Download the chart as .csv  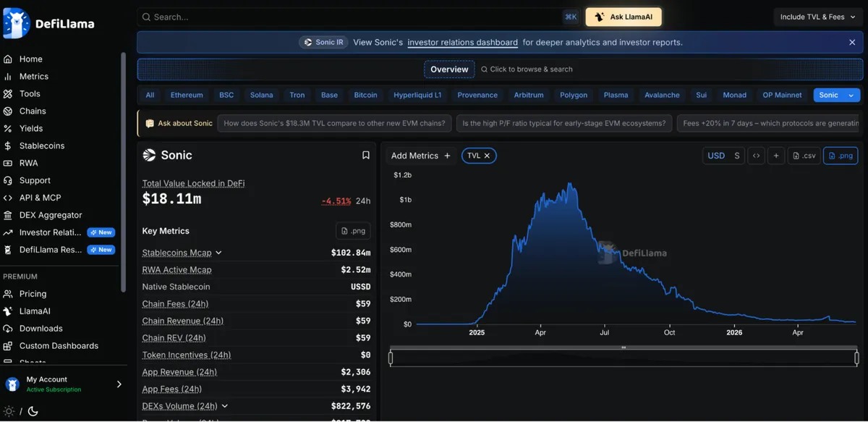pyautogui.click(x=804, y=156)
